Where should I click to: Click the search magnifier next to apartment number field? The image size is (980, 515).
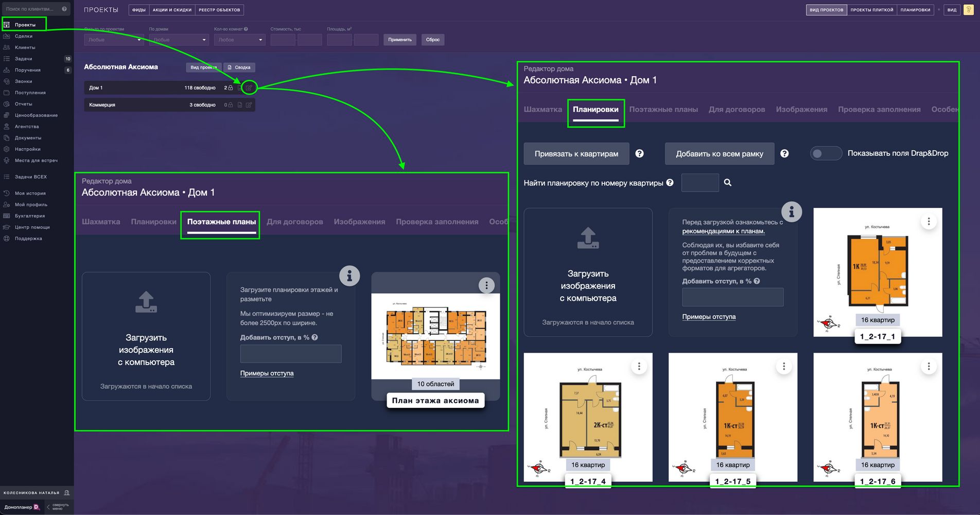727,183
